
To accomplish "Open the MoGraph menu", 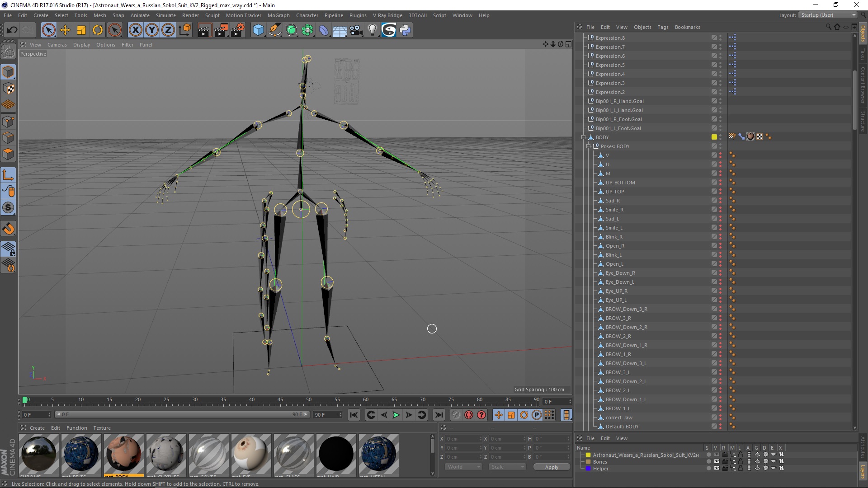I will 278,15.
